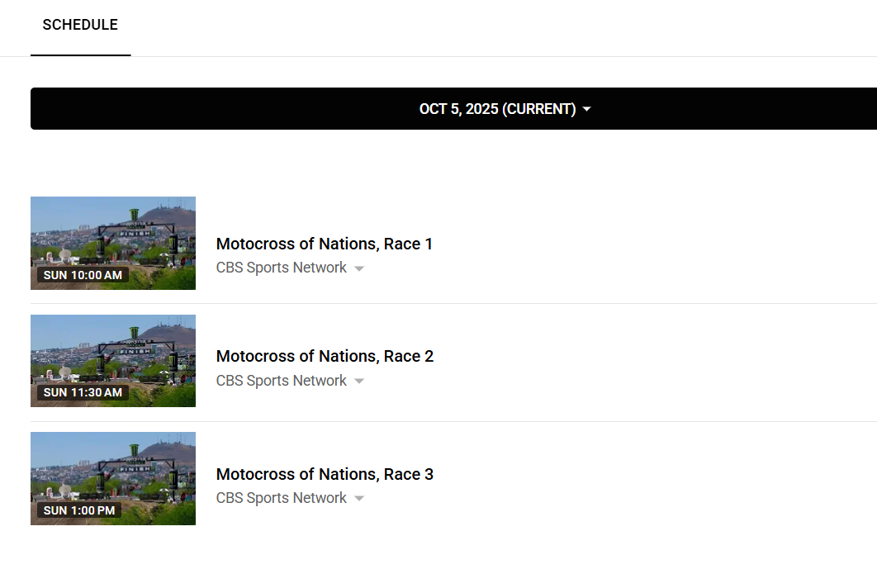877x588 pixels.
Task: Click CBS Sports Network under Race 3
Action: (281, 498)
